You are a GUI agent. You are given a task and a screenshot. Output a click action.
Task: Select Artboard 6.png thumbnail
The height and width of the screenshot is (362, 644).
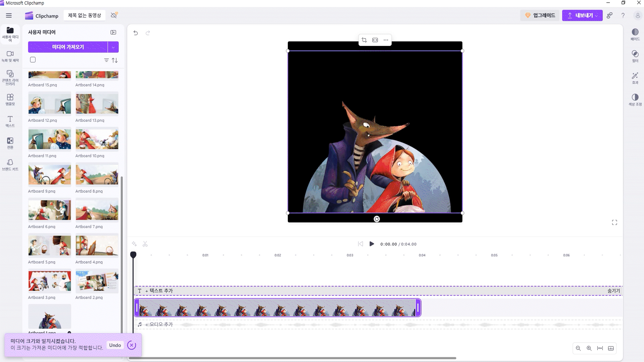pos(50,210)
